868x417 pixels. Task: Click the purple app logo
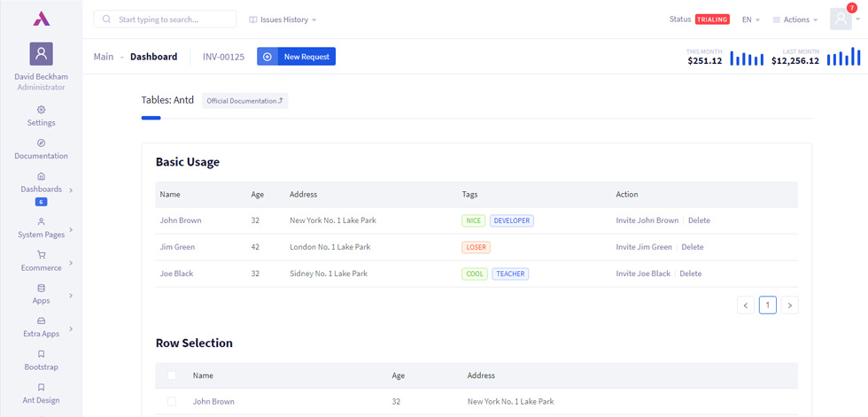[x=41, y=19]
